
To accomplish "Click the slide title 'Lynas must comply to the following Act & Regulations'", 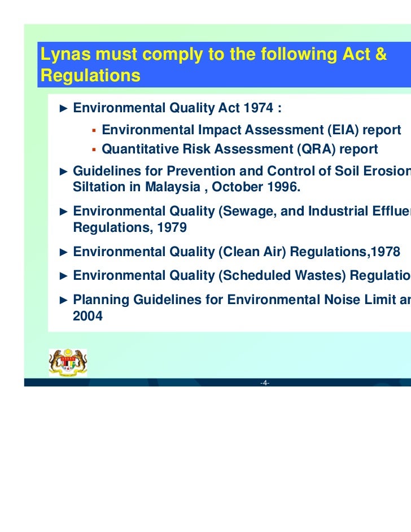I will pyautogui.click(x=213, y=64).
